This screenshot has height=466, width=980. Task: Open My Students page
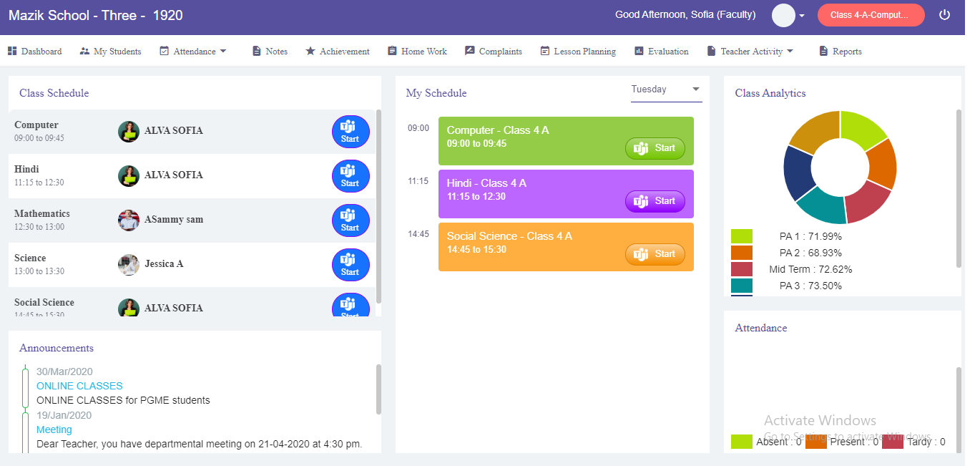click(110, 51)
